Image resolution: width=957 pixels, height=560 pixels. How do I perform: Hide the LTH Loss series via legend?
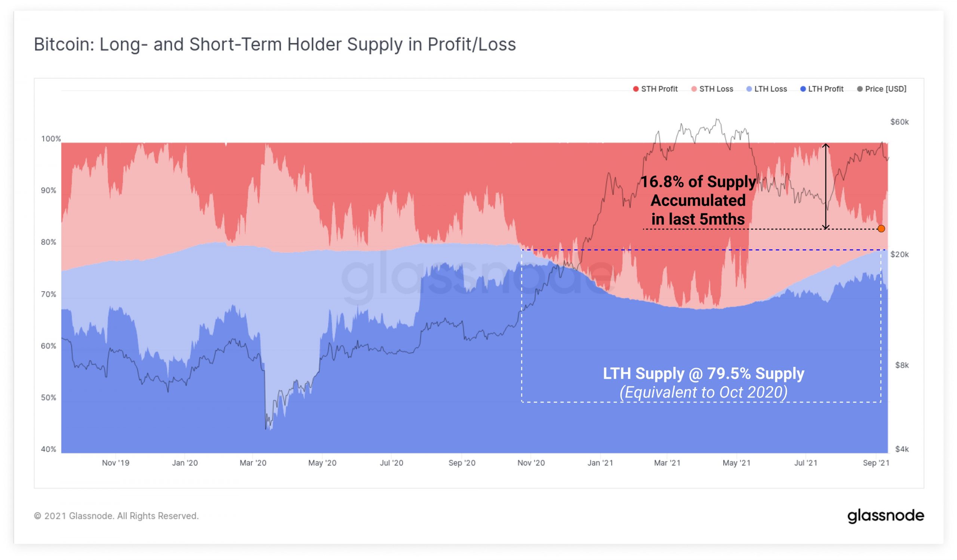766,89
